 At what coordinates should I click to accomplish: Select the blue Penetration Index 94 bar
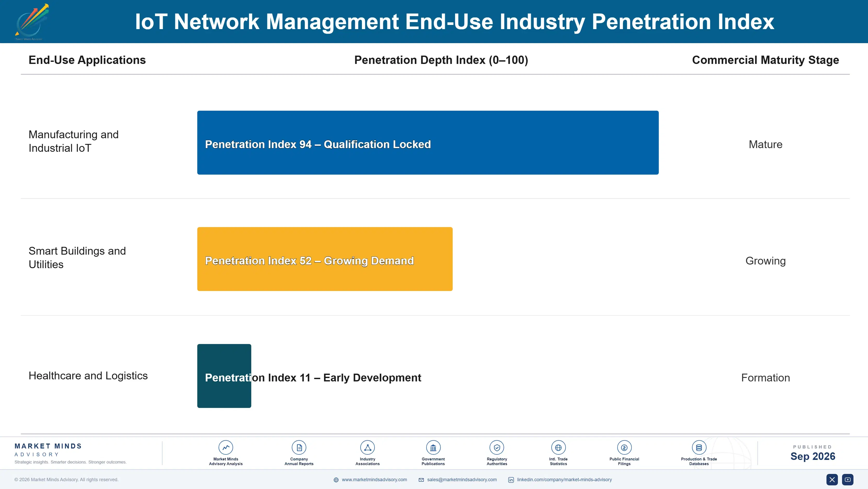pyautogui.click(x=428, y=142)
